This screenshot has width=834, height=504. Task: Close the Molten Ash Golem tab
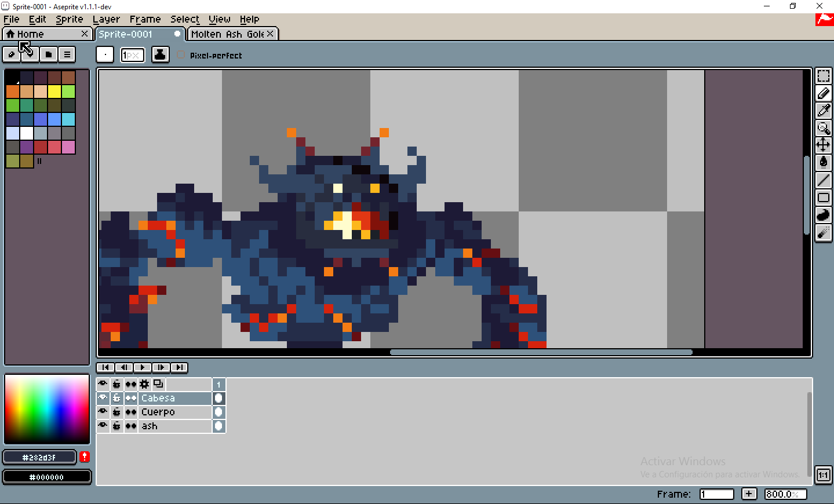coord(270,34)
